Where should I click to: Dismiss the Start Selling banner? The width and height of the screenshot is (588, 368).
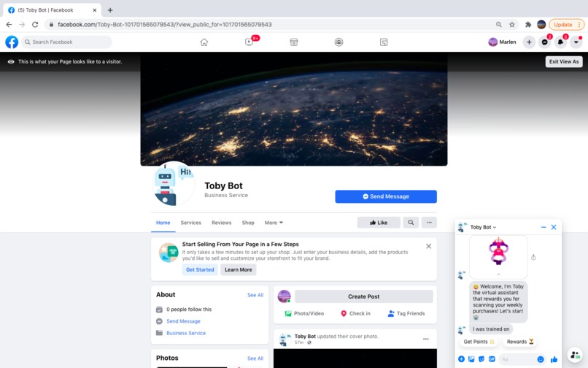[429, 246]
